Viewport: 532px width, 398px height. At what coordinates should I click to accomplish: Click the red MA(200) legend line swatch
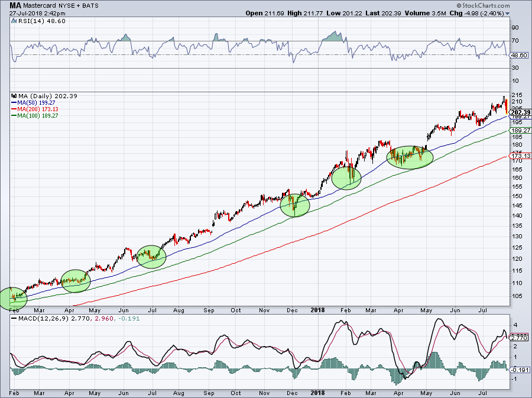(x=14, y=109)
